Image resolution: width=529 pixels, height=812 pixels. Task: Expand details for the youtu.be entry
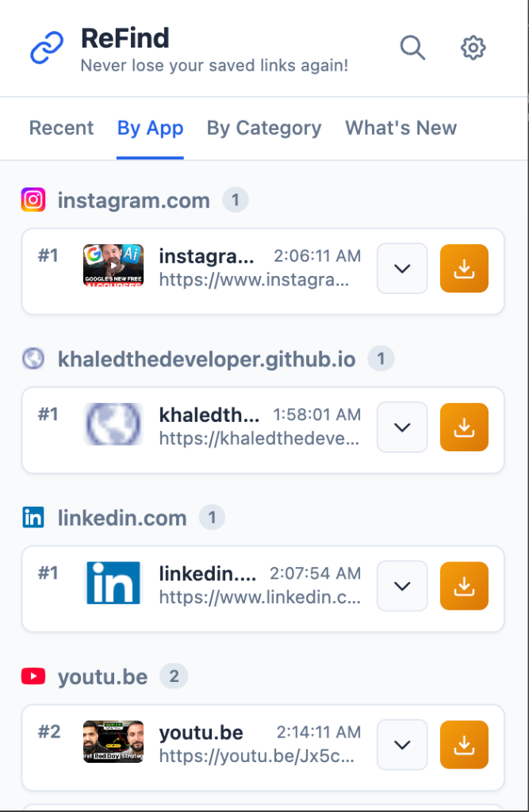(402, 745)
